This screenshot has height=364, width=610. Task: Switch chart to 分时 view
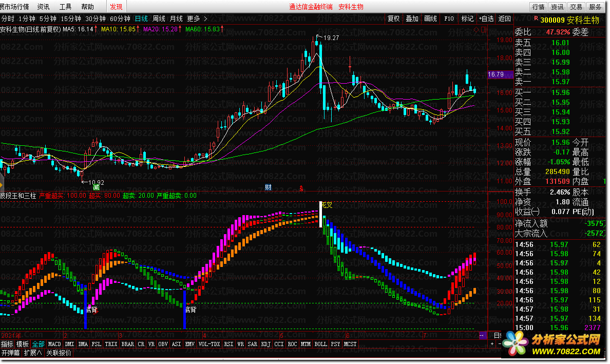(8, 18)
